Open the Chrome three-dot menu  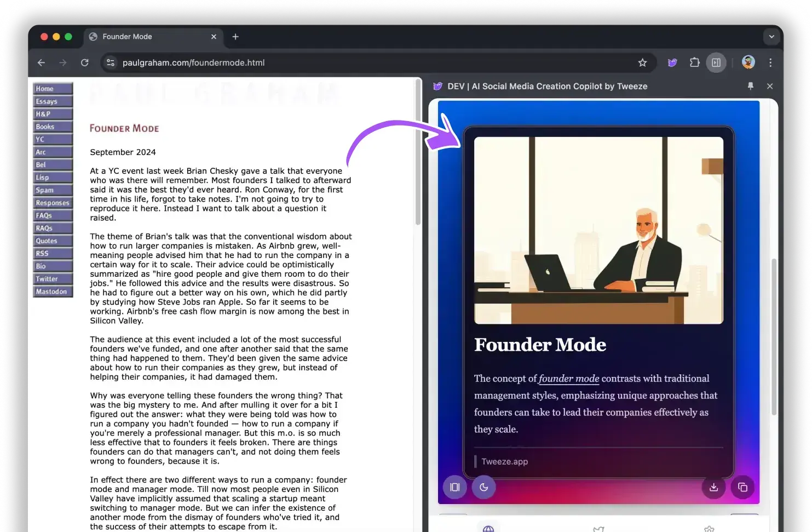(x=770, y=62)
